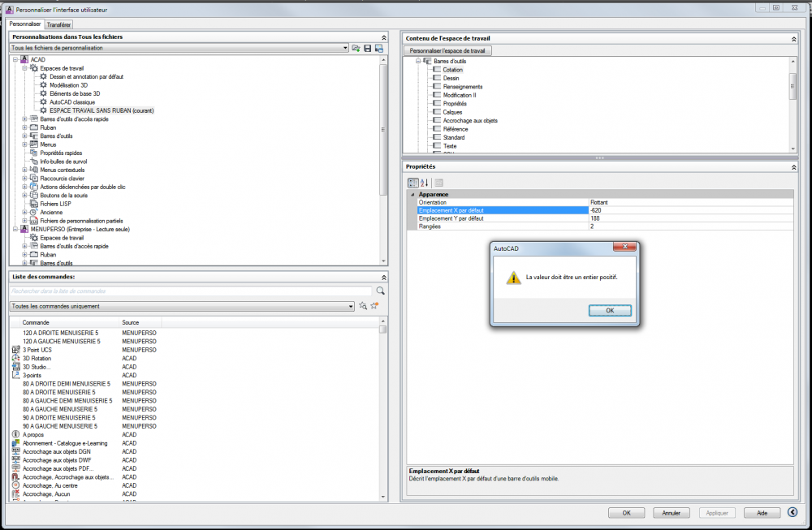Viewport: 812px width, 530px height.
Task: Select the Personnaliser tab
Action: click(25, 24)
